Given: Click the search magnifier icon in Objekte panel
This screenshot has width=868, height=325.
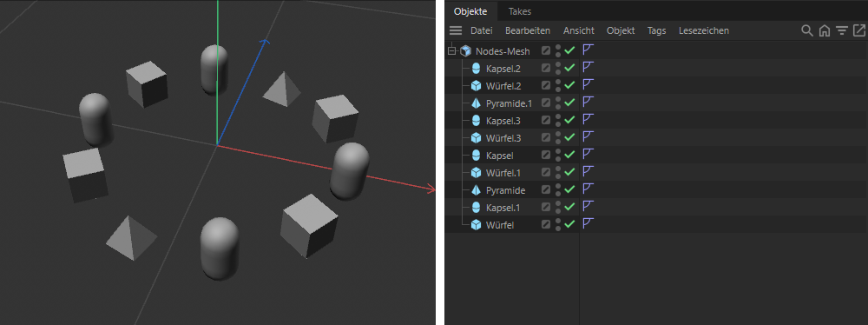Looking at the screenshot, I should 807,30.
